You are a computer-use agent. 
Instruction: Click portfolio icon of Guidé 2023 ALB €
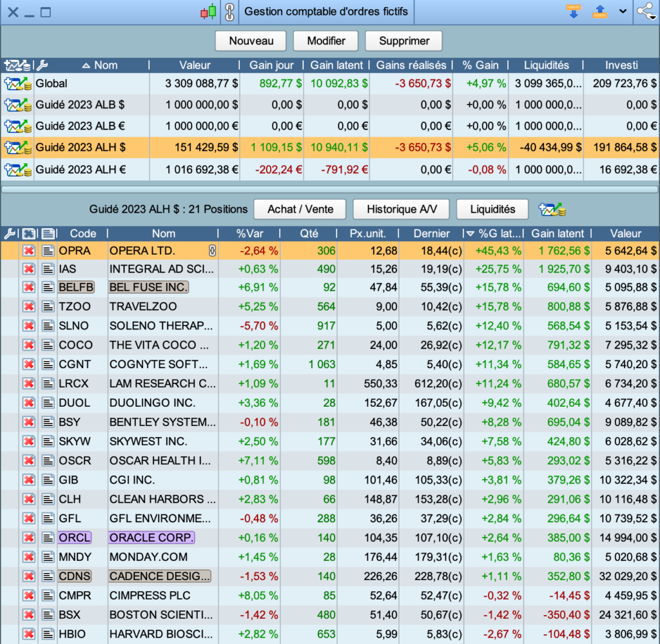click(17, 126)
